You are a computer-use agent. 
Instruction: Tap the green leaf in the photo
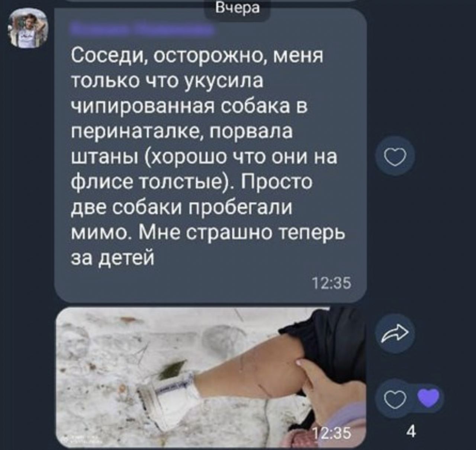(x=171, y=369)
